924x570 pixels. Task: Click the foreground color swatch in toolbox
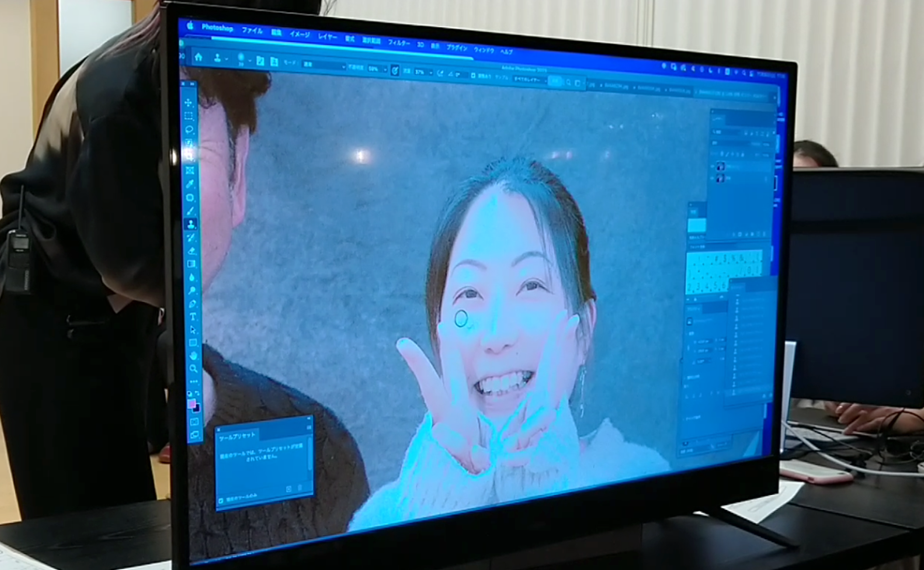pyautogui.click(x=192, y=403)
